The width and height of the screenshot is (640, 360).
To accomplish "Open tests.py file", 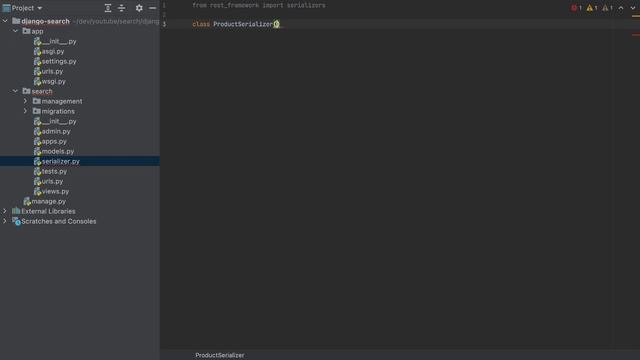I will point(54,171).
